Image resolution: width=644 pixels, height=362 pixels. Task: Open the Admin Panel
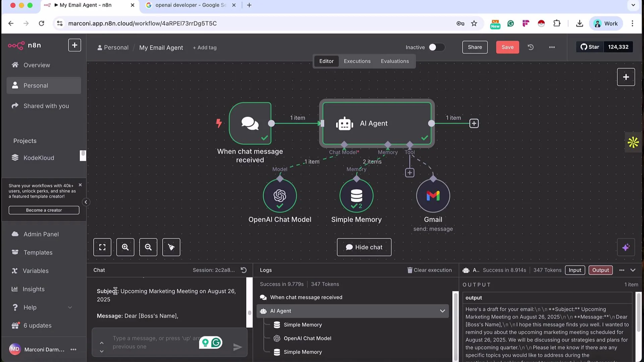[x=44, y=234]
